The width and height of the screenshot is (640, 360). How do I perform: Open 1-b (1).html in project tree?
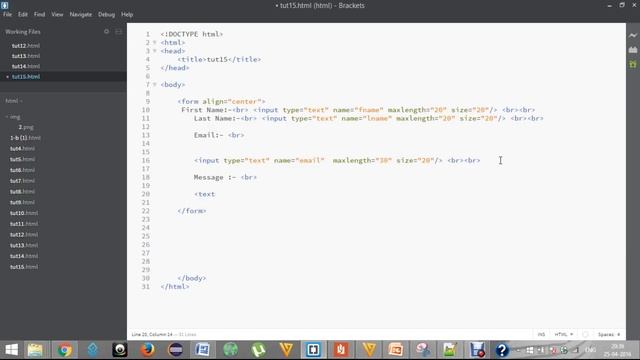pyautogui.click(x=25, y=138)
